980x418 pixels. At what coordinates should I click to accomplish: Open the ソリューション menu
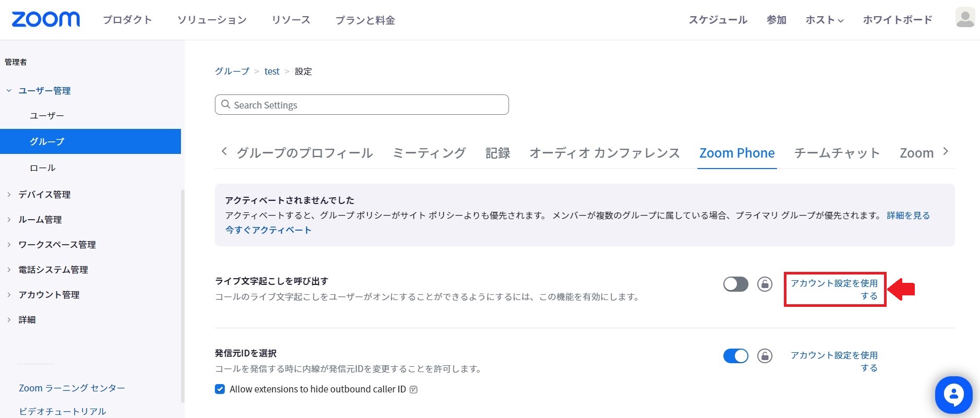click(212, 20)
